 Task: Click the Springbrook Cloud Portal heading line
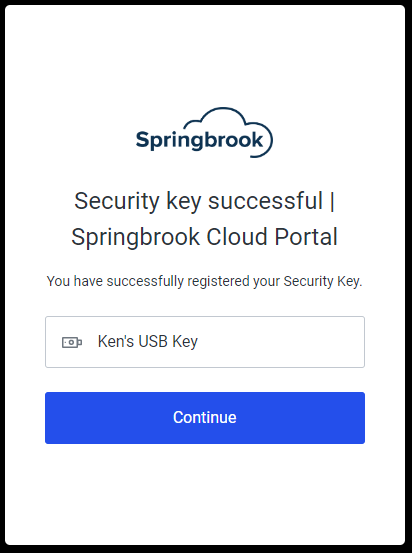pos(205,237)
